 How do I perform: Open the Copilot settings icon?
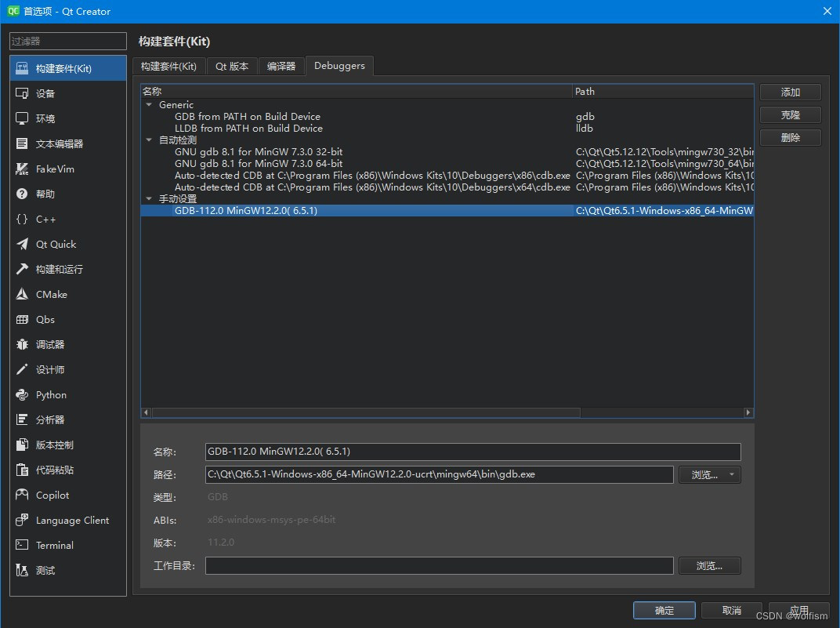pos(22,496)
